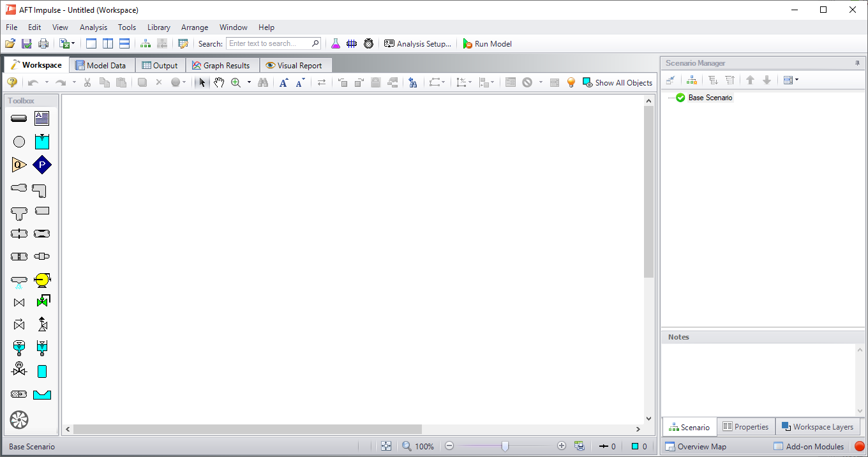The image size is (868, 457).
Task: Select the Assigned Flow junction (Q icon)
Action: (x=19, y=165)
